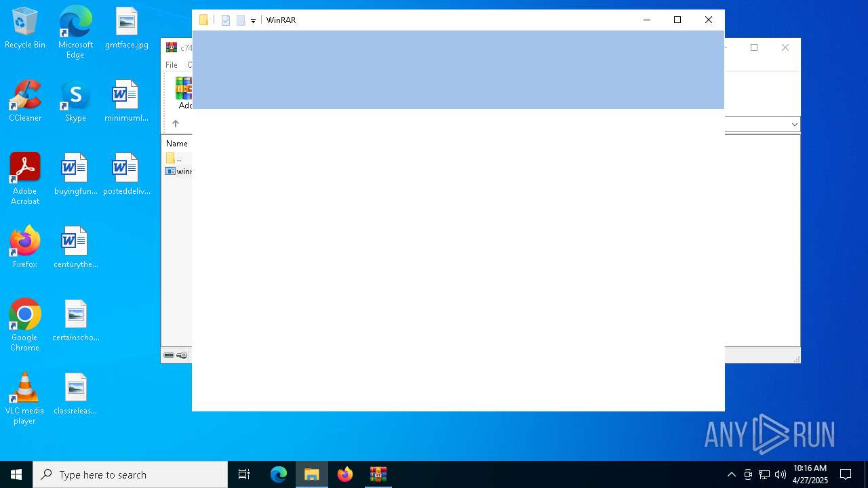Select Adobe Acrobat desktop shortcut
This screenshot has width=868, height=488.
coord(25,179)
